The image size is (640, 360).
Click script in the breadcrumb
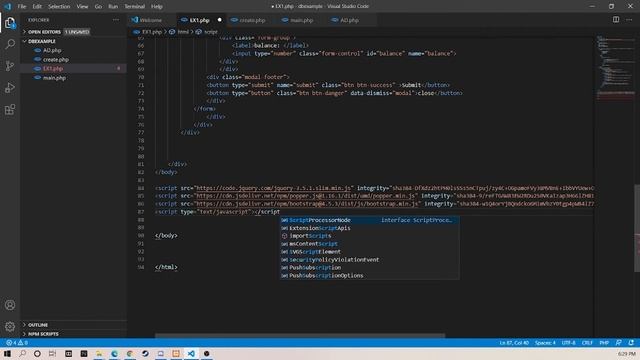click(211, 32)
